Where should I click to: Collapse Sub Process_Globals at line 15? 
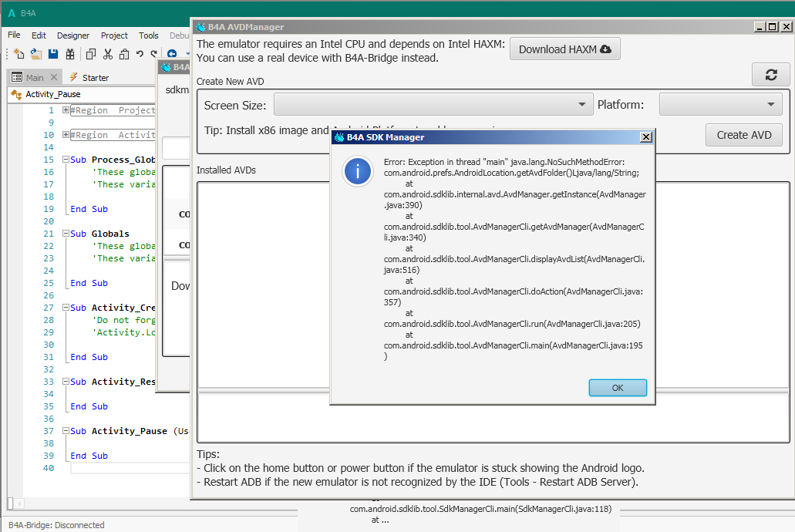point(66,160)
